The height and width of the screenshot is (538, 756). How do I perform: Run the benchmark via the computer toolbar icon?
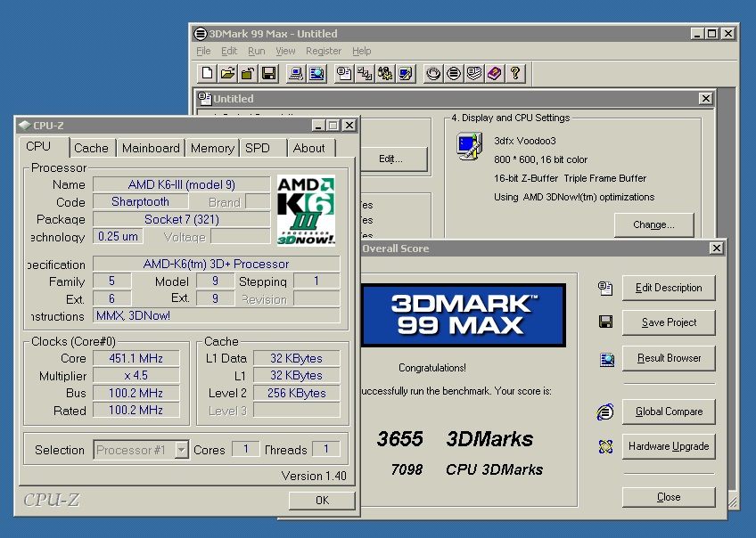294,73
